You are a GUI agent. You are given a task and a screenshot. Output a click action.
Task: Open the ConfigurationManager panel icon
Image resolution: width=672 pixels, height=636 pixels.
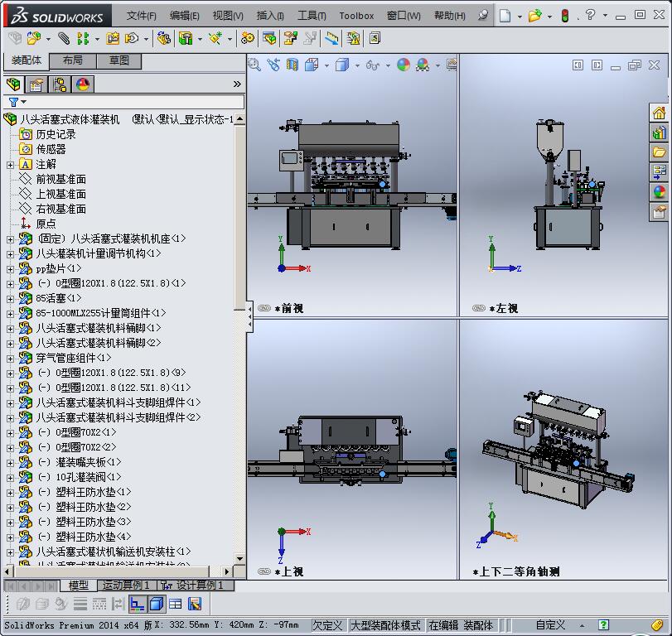58,84
